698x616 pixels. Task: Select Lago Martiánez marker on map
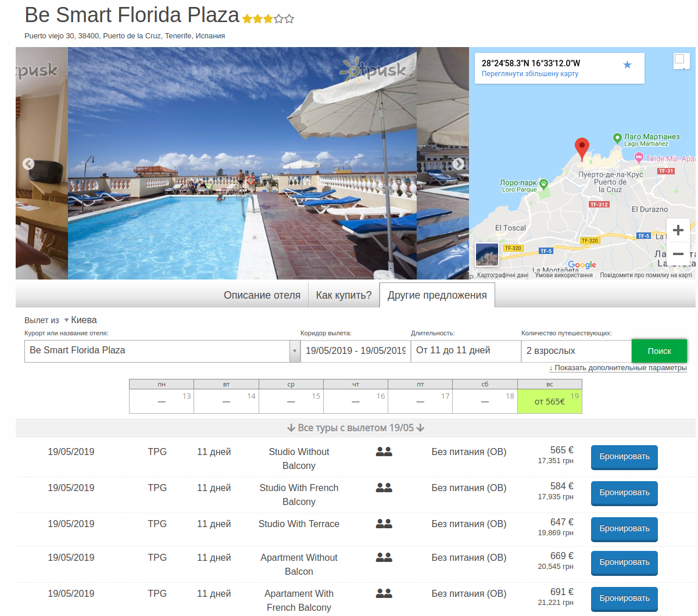[x=617, y=138]
